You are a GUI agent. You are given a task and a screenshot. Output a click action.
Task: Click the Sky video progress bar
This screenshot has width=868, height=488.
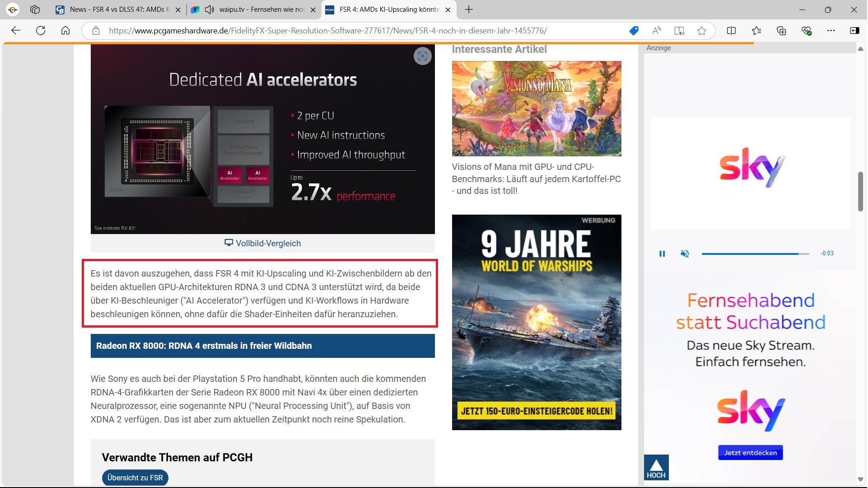pos(754,253)
